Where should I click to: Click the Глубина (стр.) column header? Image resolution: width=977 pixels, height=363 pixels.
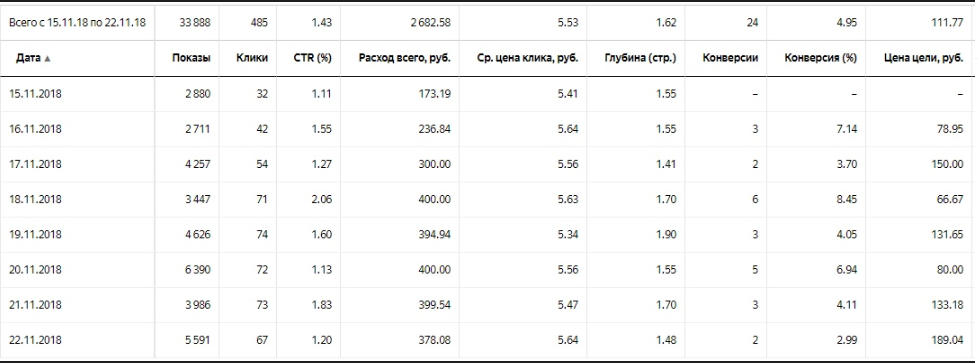(640, 58)
